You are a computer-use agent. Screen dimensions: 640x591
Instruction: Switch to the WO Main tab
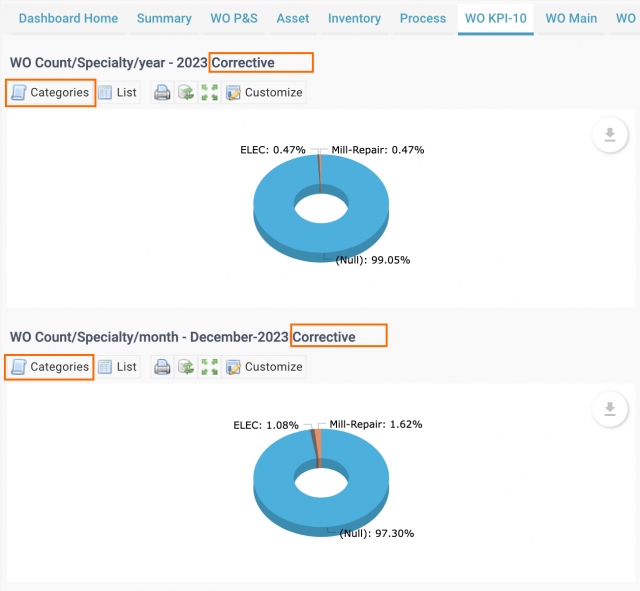click(x=571, y=18)
